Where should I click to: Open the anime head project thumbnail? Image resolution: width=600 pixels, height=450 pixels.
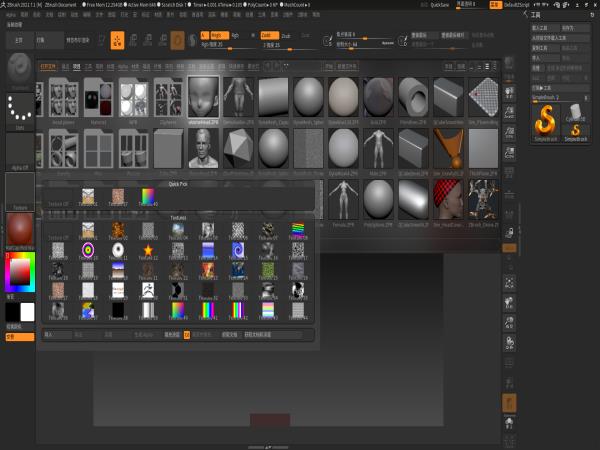click(203, 96)
